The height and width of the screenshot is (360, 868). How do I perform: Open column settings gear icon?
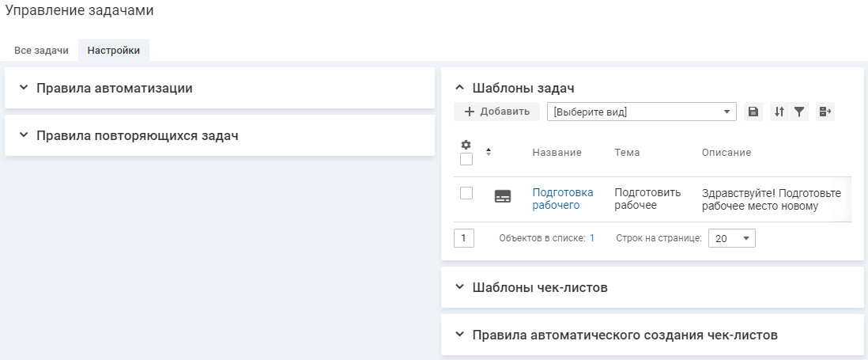pyautogui.click(x=466, y=145)
